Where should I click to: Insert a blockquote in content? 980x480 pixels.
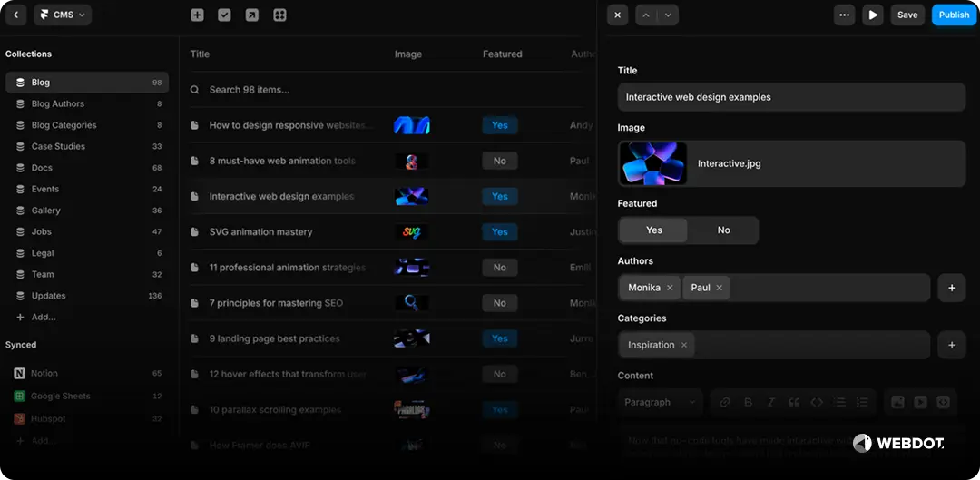(794, 402)
